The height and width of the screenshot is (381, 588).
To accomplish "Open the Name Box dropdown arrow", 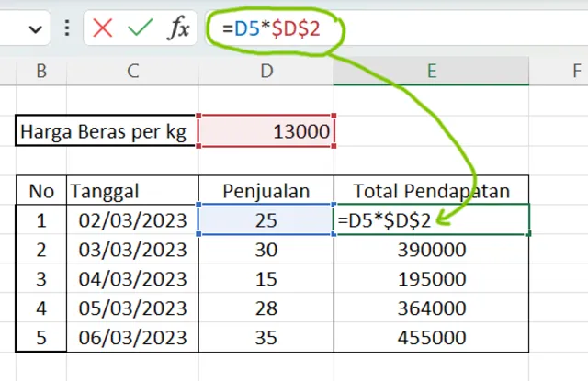I will click(36, 28).
